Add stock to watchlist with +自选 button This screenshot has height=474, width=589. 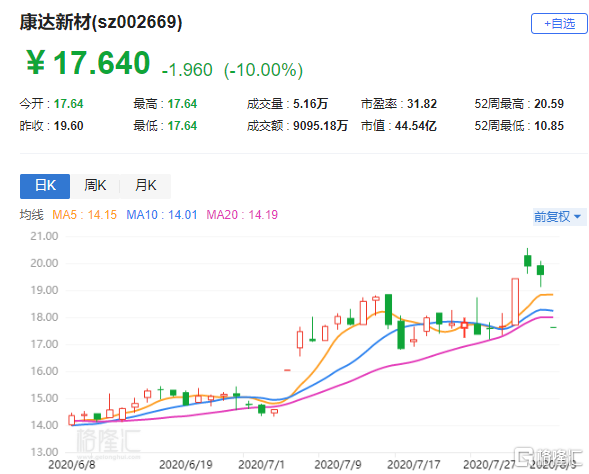click(x=559, y=23)
